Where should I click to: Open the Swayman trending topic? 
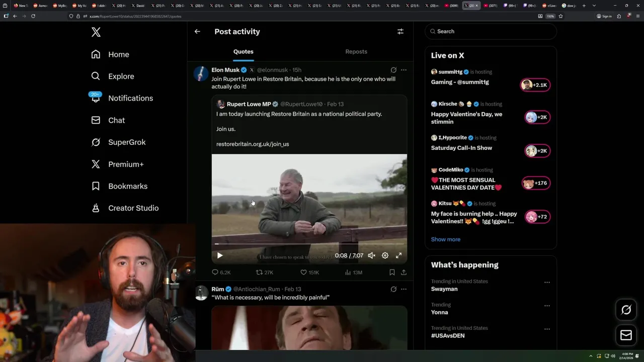click(444, 289)
